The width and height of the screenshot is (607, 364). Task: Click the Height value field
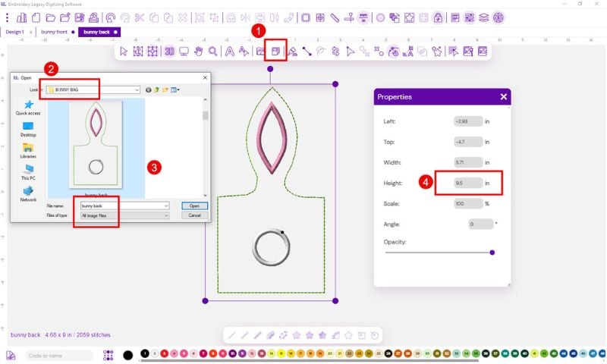pyautogui.click(x=468, y=183)
